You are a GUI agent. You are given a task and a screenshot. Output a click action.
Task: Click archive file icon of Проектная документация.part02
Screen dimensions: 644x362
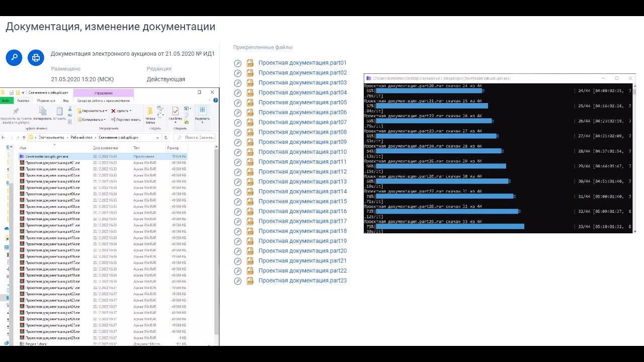coord(250,73)
